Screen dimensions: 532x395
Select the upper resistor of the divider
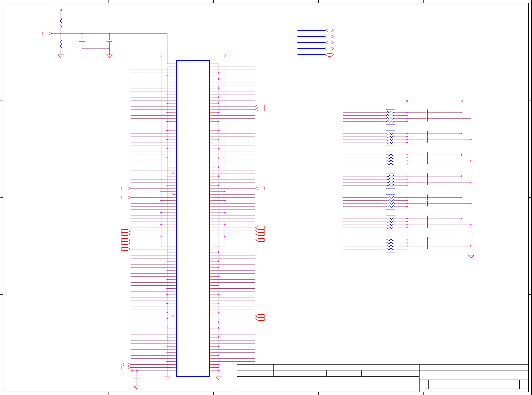(61, 23)
